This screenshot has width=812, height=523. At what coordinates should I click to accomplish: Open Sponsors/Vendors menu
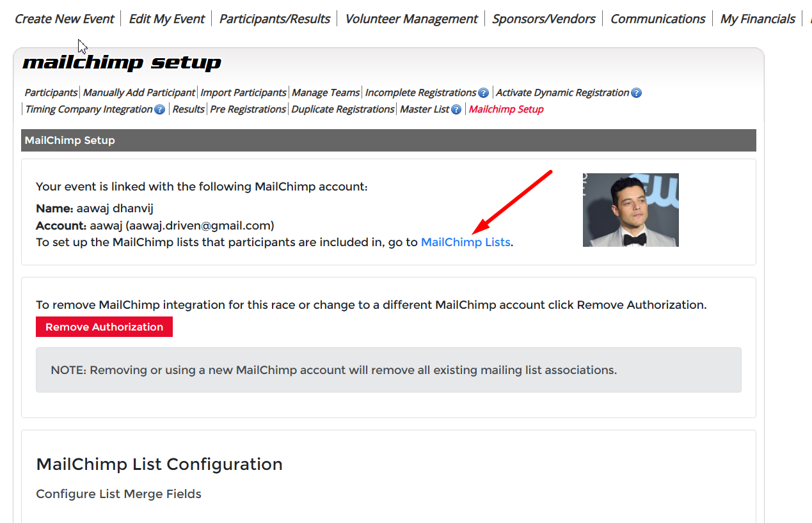(x=544, y=19)
